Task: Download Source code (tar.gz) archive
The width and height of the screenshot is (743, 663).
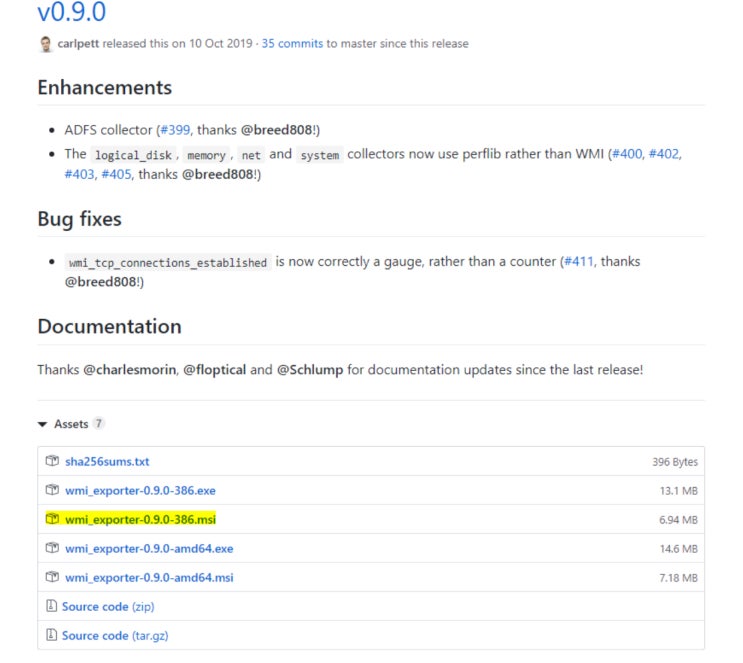Action: click(115, 636)
